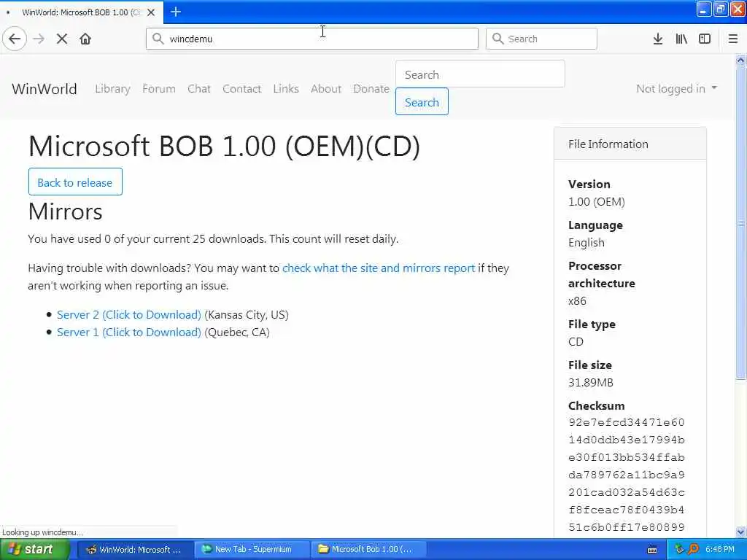Click the vertical scrollbar thumb
747x560 pixels.
pos(740,223)
